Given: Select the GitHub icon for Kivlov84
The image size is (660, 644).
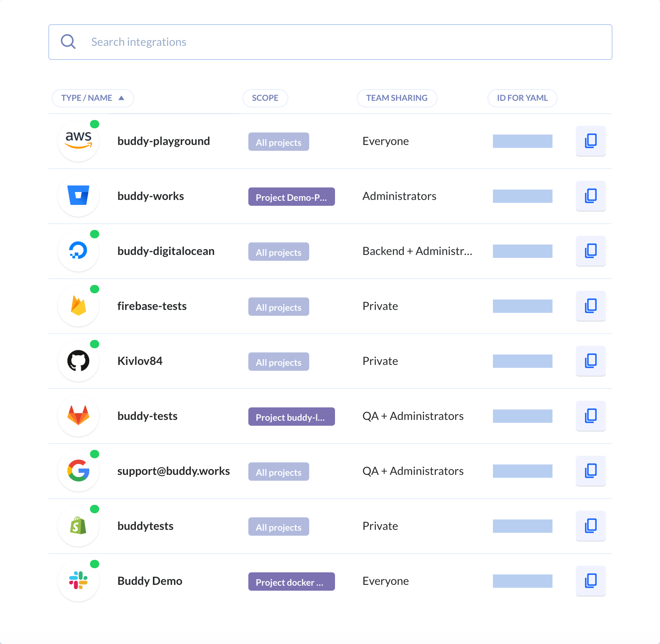Looking at the screenshot, I should pos(78,361).
